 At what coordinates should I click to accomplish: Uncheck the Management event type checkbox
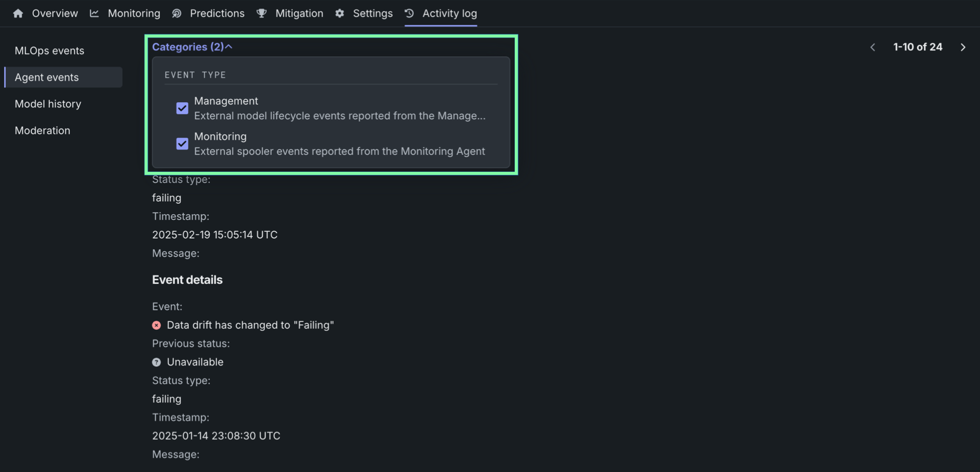tap(182, 108)
